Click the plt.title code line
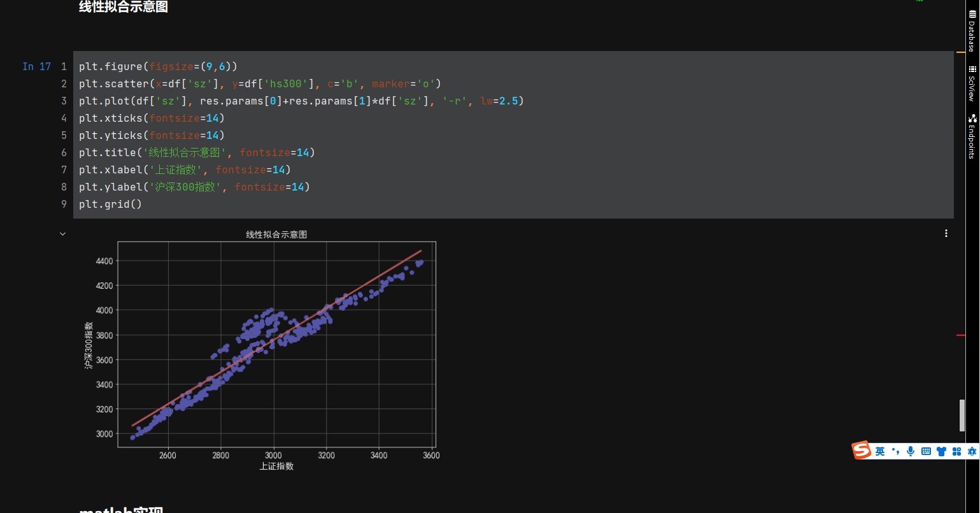 pyautogui.click(x=197, y=152)
